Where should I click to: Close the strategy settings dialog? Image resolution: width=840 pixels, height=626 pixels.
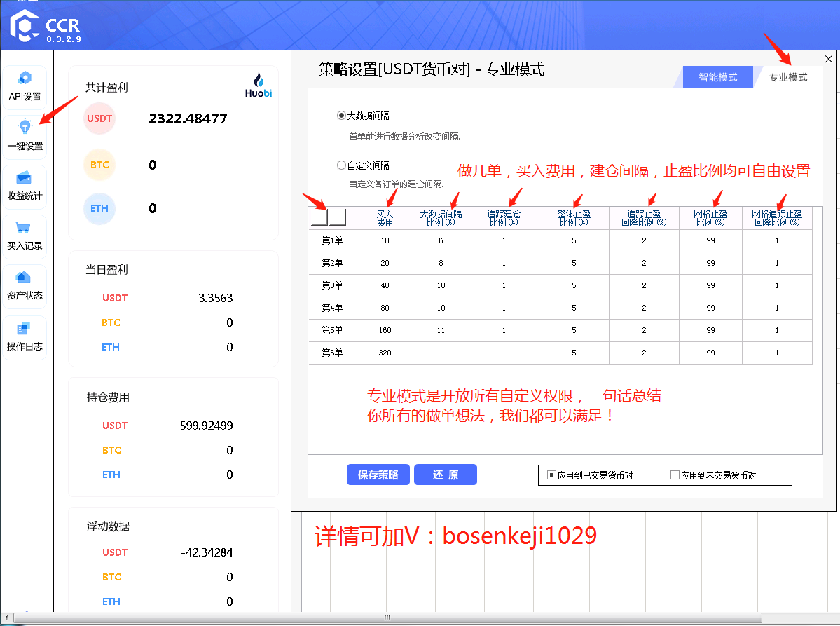[x=829, y=59]
